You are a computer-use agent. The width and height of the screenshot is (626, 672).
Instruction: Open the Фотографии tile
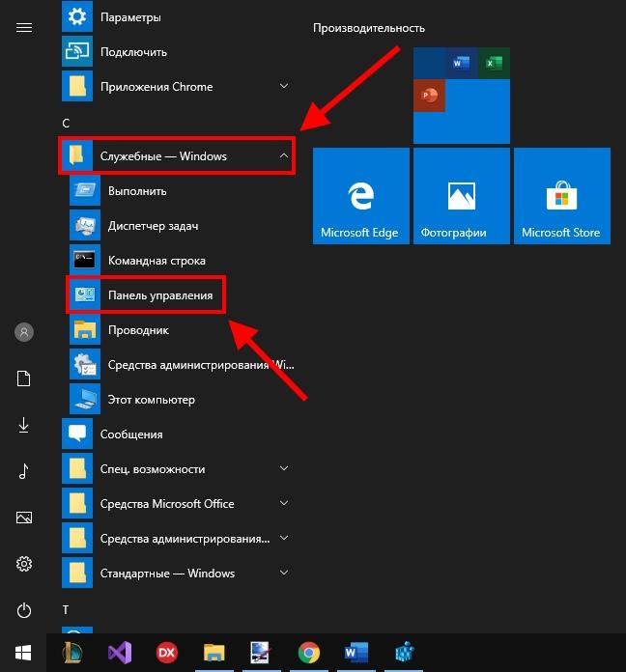pos(462,196)
